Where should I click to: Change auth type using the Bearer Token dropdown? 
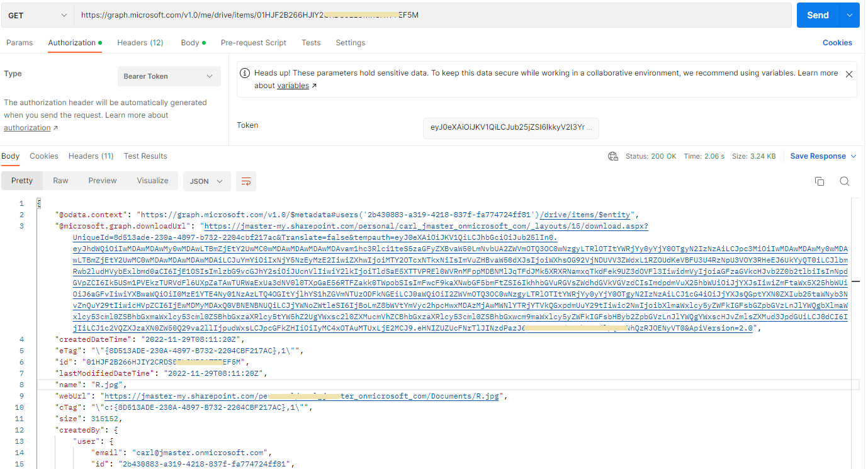pos(169,76)
